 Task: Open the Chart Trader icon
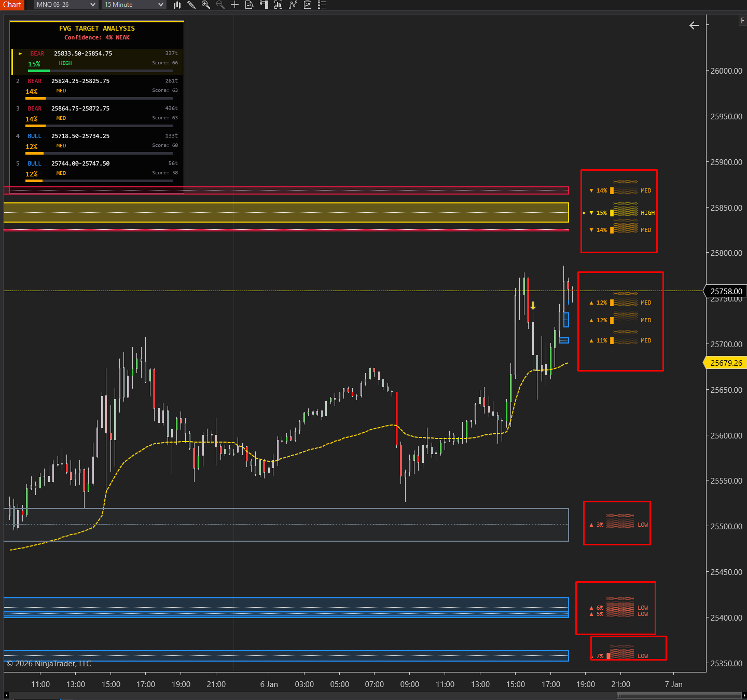tap(264, 5)
